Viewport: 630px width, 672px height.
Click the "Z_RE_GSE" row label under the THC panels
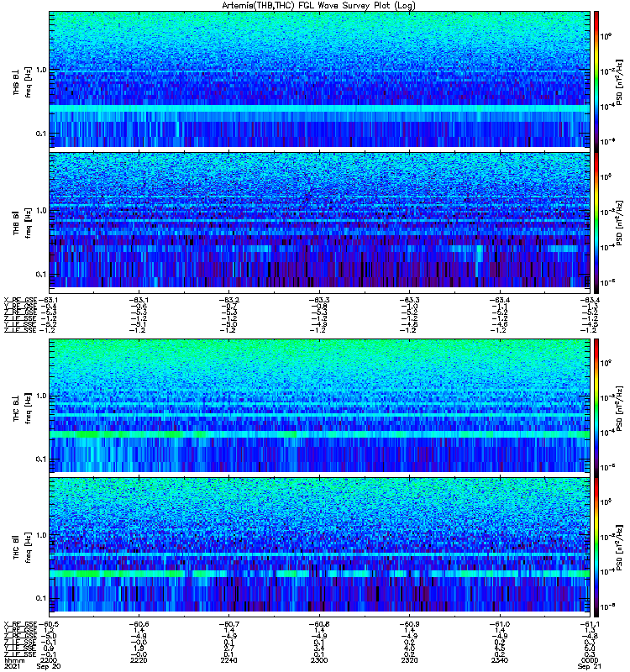(20, 636)
